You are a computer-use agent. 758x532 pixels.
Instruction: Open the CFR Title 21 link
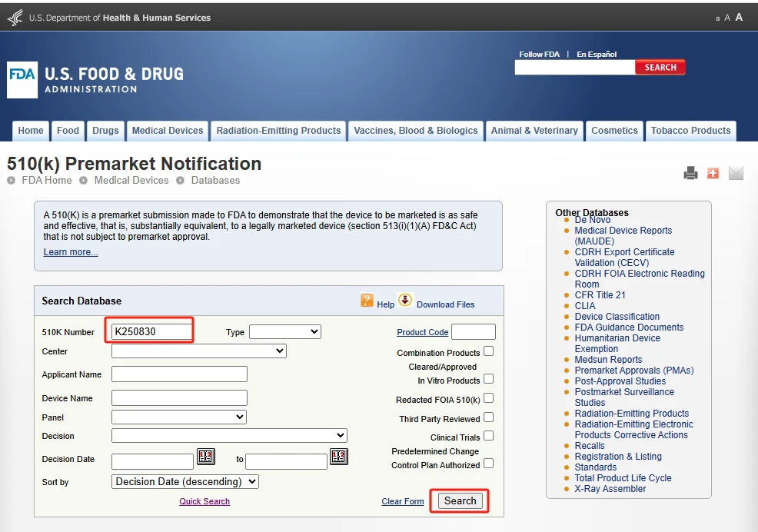[600, 295]
